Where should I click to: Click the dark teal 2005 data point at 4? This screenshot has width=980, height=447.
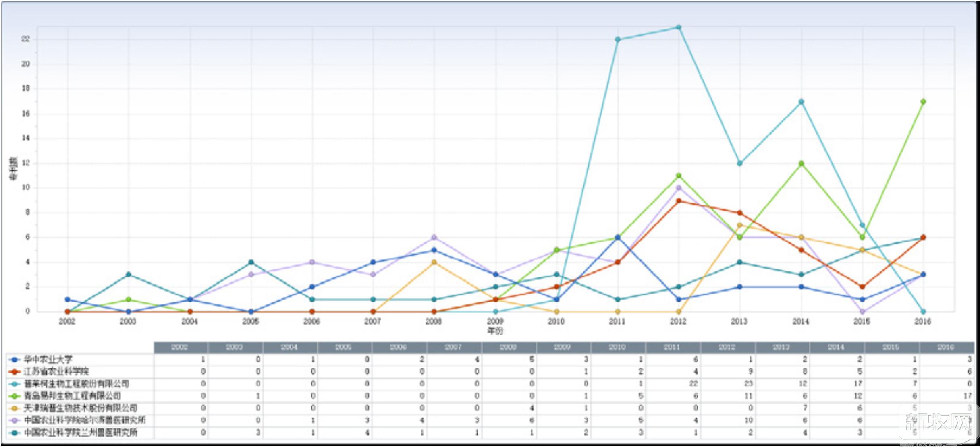point(251,262)
